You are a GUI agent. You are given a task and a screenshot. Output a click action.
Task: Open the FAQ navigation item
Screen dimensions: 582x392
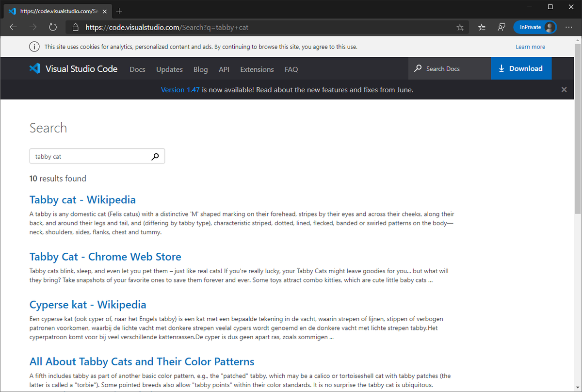[x=291, y=69]
